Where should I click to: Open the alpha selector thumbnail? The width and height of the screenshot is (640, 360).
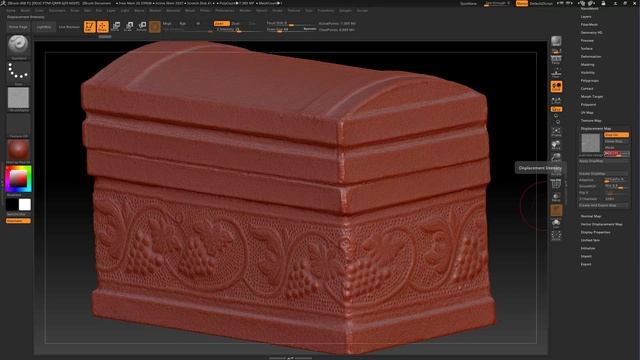(x=18, y=98)
